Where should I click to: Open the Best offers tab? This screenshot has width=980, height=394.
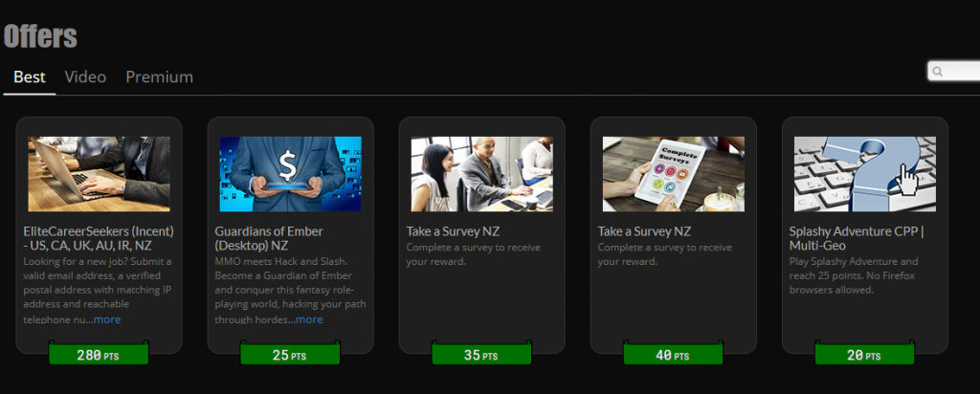(x=30, y=77)
